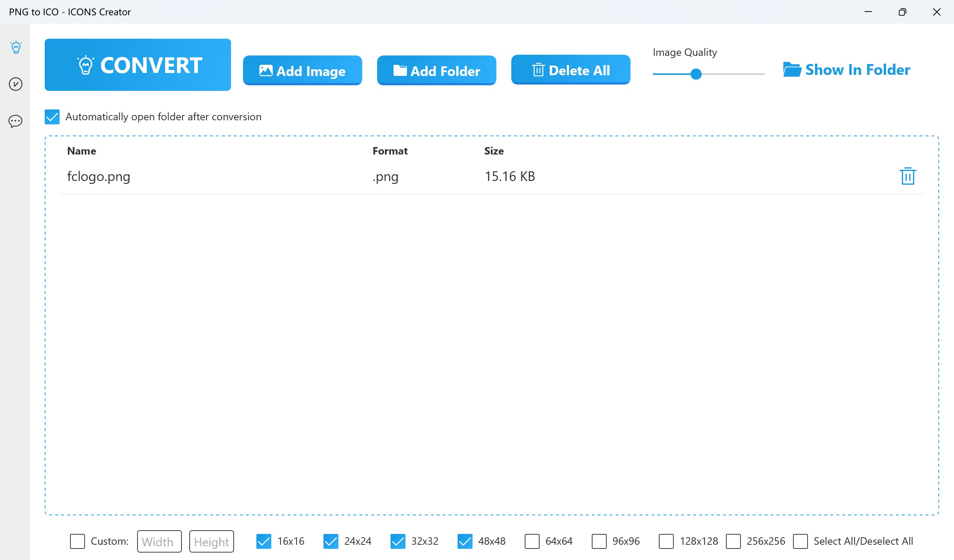Image resolution: width=954 pixels, height=560 pixels.
Task: Enable the 64x64 icon size
Action: (x=532, y=541)
